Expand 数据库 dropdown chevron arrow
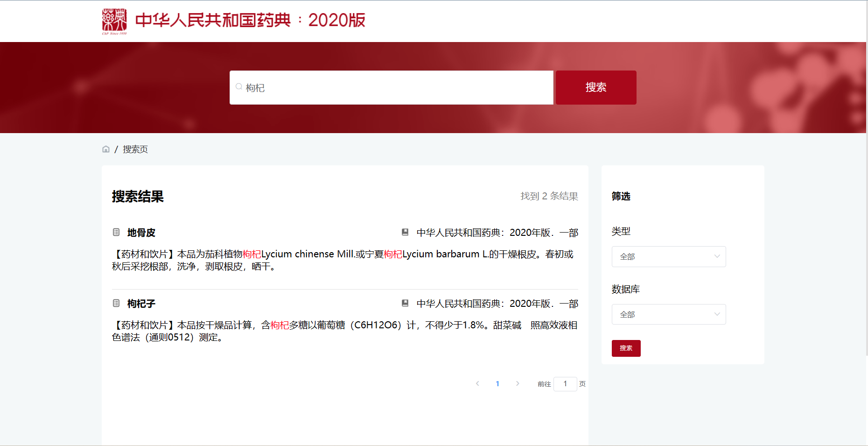Image resolution: width=868 pixels, height=446 pixels. 717,314
